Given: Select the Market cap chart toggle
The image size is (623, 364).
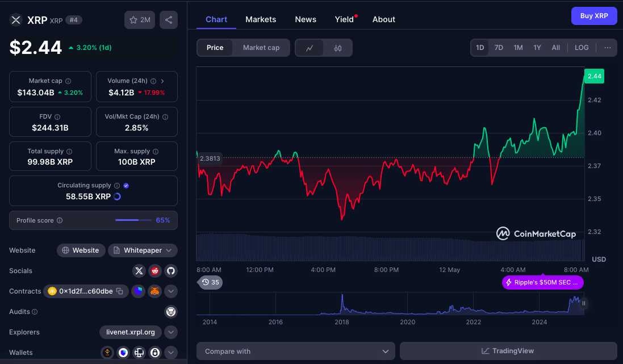Looking at the screenshot, I should pyautogui.click(x=261, y=48).
